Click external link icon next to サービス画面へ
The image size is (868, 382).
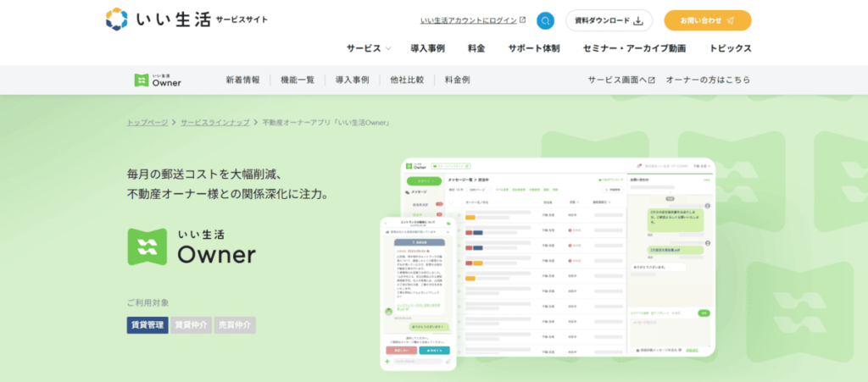coord(652,80)
